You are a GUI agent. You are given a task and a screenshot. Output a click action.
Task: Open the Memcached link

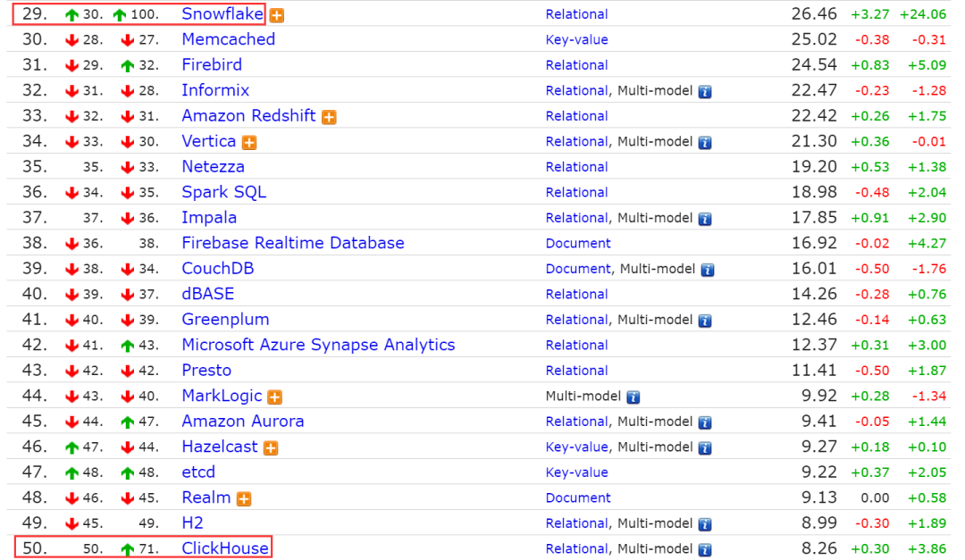click(x=229, y=39)
